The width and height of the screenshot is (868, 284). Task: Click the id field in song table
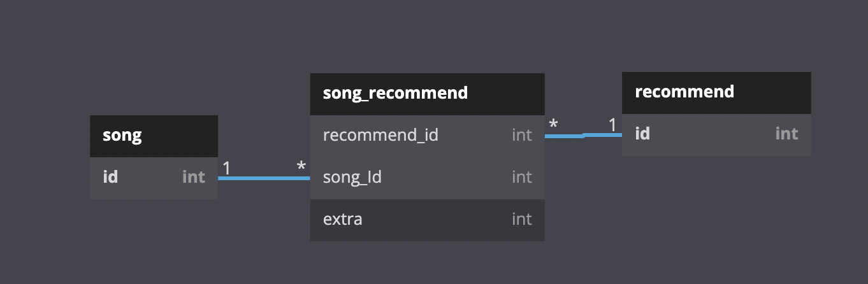pyautogui.click(x=110, y=176)
